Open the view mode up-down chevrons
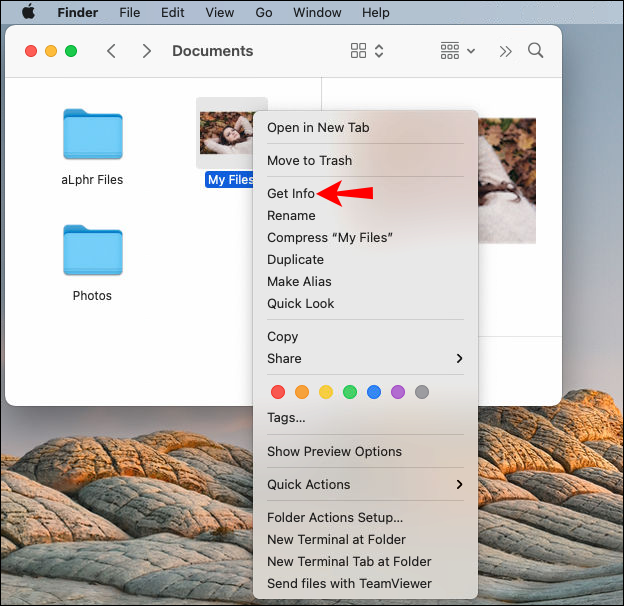The width and height of the screenshot is (624, 606). pyautogui.click(x=379, y=51)
